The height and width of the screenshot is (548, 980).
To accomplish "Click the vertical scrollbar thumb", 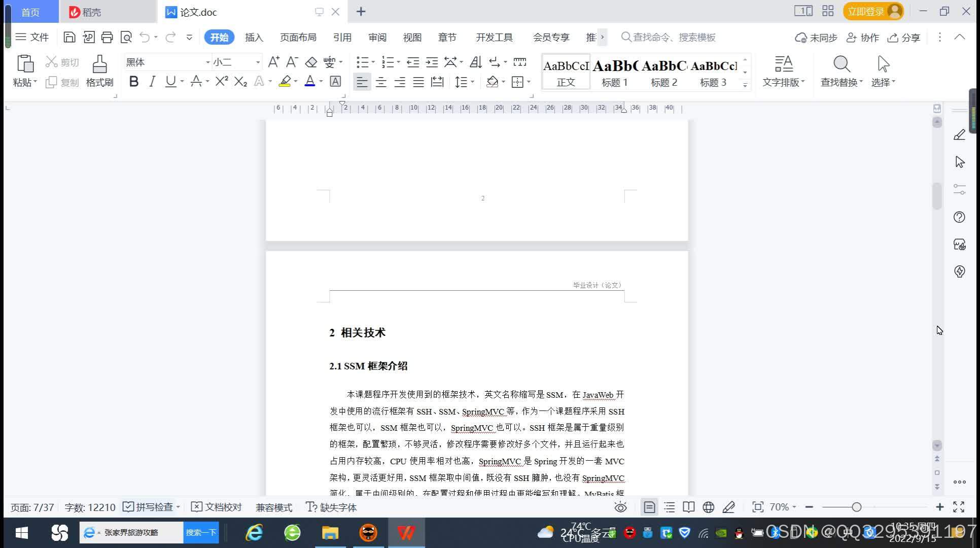I will coord(937,195).
